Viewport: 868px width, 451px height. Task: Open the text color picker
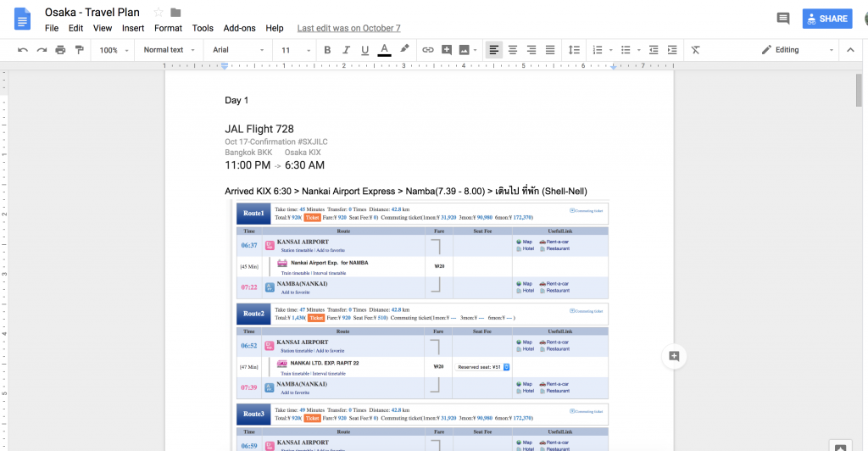pyautogui.click(x=384, y=50)
